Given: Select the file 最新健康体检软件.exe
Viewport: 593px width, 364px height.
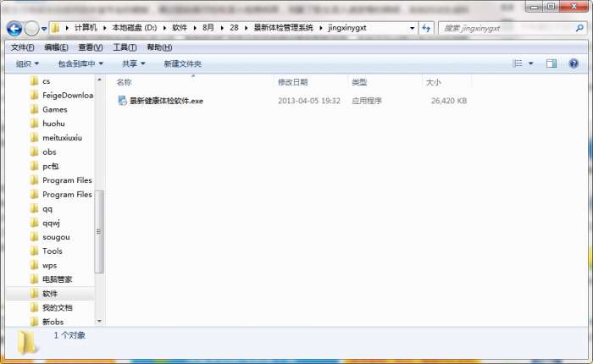Looking at the screenshot, I should pyautogui.click(x=166, y=101).
